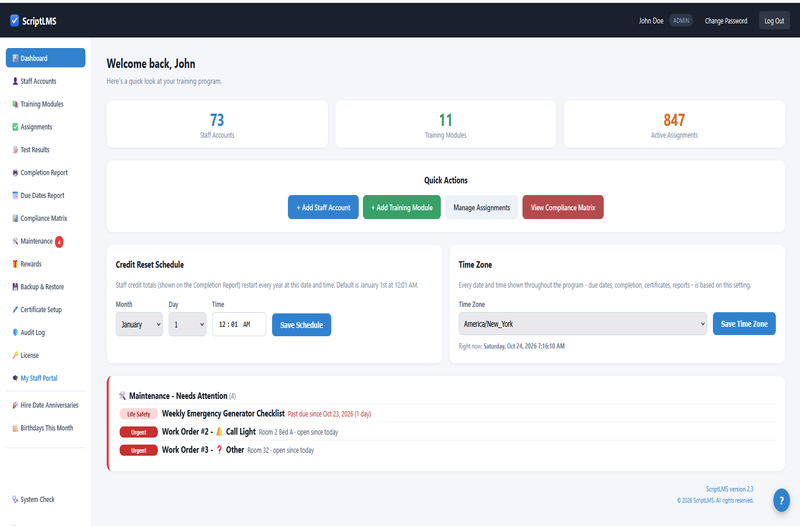Click the 73 Staff Accounts stat card
This screenshot has width=800, height=526.
(x=217, y=124)
